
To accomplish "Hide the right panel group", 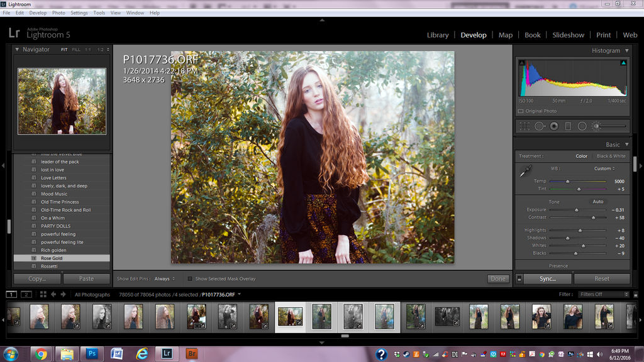I will (641, 165).
